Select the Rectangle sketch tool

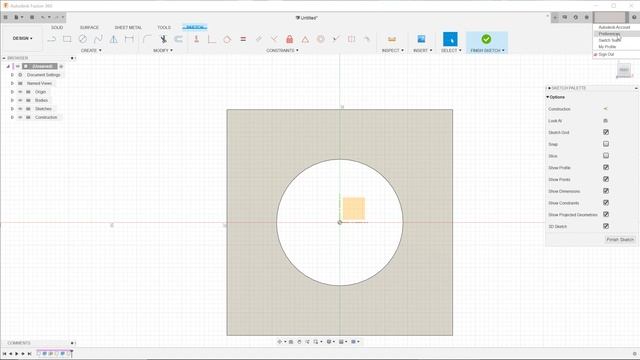point(67,39)
